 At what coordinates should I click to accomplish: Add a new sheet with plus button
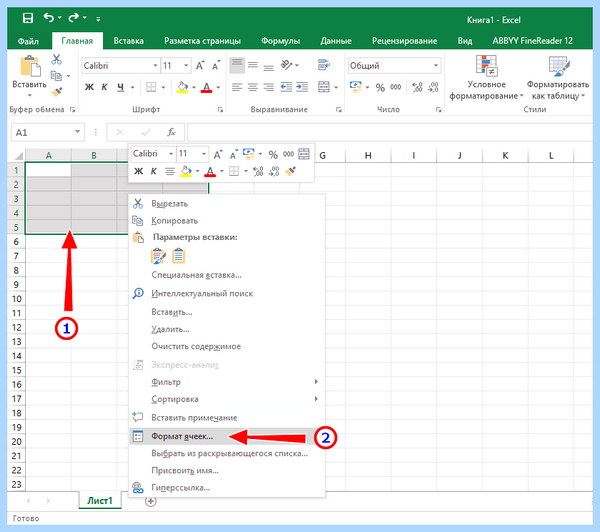151,501
